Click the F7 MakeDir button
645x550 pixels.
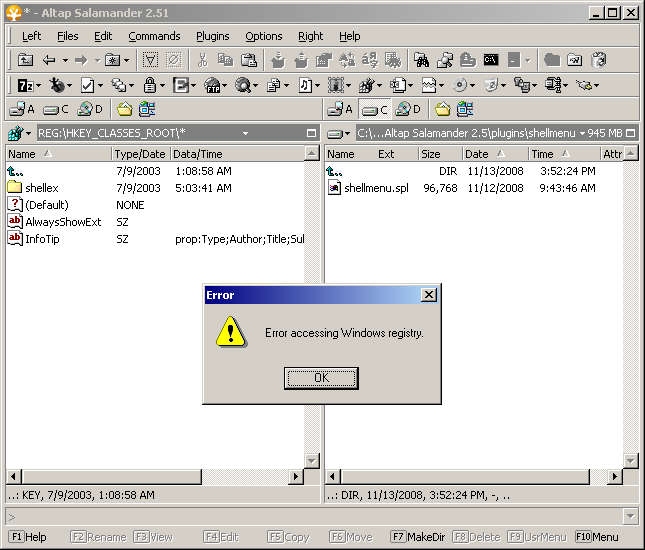click(x=418, y=537)
